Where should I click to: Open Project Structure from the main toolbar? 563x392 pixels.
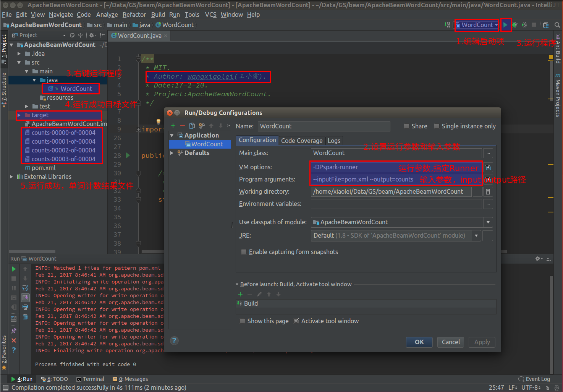pos(546,25)
